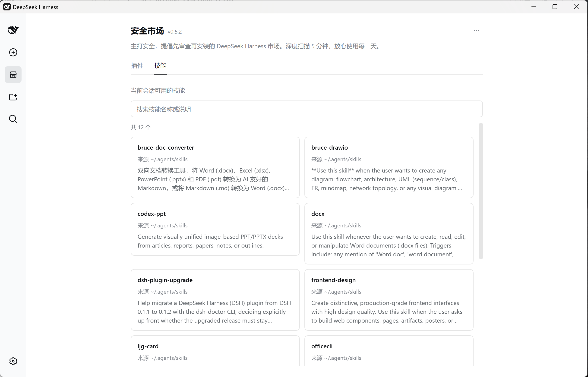Viewport: 588px width, 377px height.
Task: Open the frontend-design skill card
Action: click(x=389, y=300)
